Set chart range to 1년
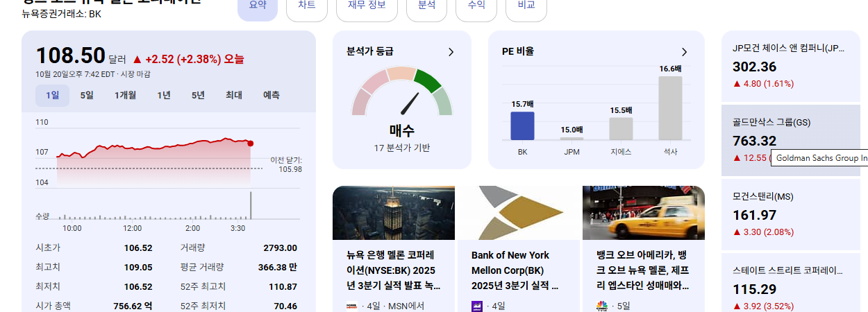This screenshot has height=312, width=868. 163,95
